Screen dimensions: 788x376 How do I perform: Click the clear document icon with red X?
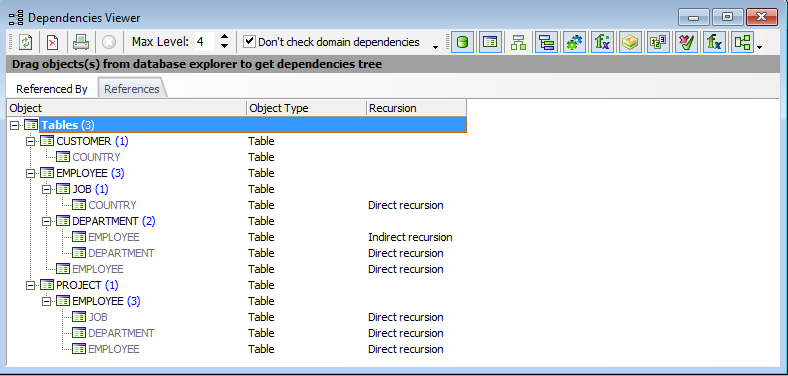(x=52, y=42)
